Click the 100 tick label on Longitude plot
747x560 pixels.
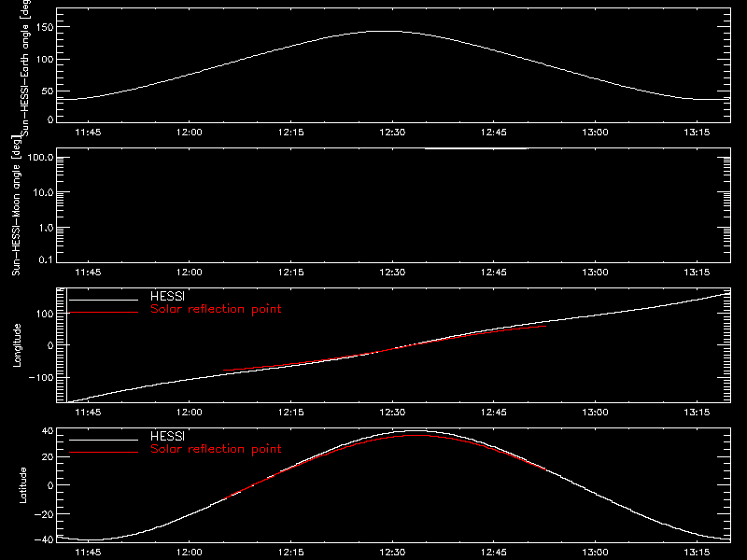click(44, 314)
